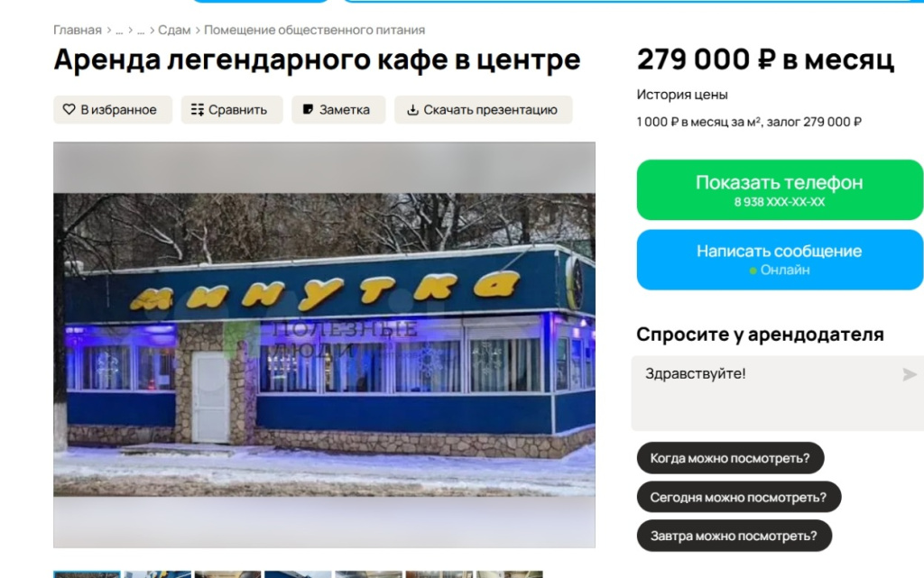Select the first gallery thumbnail
The height and width of the screenshot is (578, 924).
[87, 573]
